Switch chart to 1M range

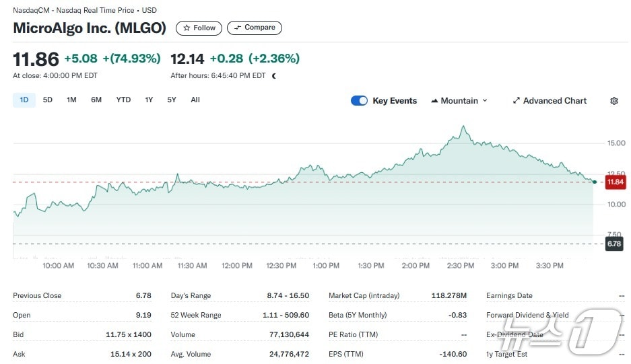point(71,100)
